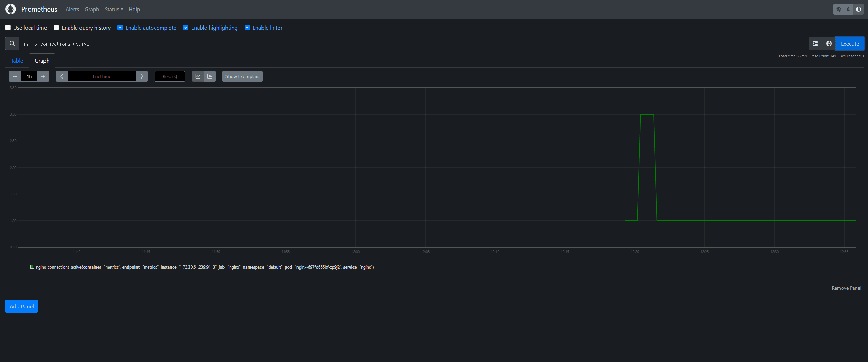Enable query history checkbox
This screenshot has width=868, height=362.
pos(56,28)
